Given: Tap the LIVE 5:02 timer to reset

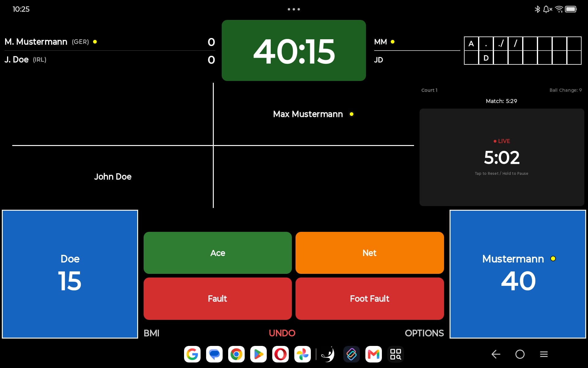Looking at the screenshot, I should pyautogui.click(x=502, y=157).
